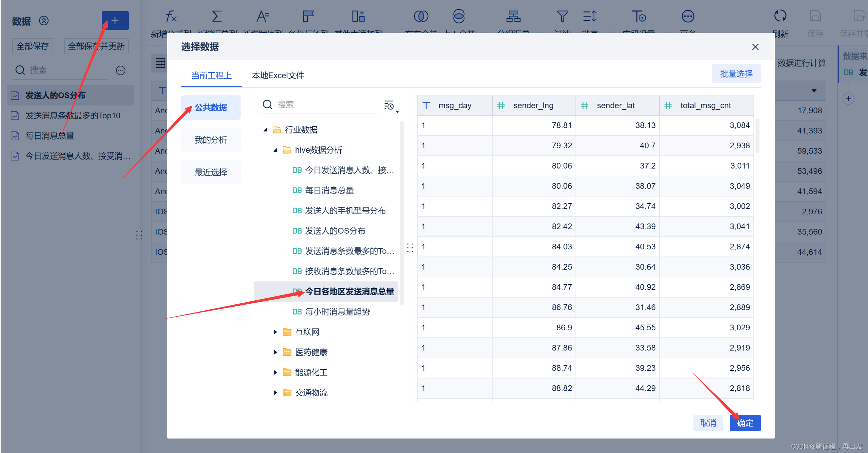Click the 取消 button

(x=708, y=423)
